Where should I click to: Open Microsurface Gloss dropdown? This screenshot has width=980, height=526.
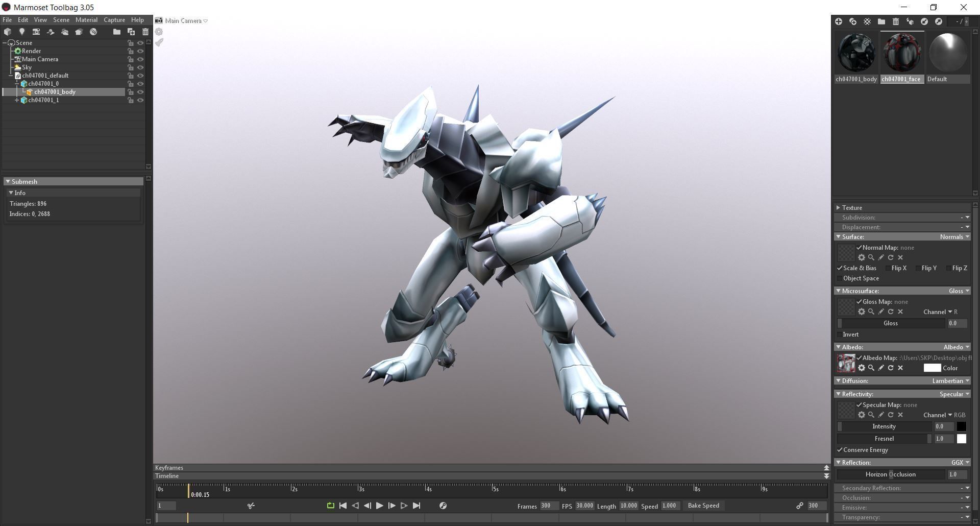coord(959,291)
